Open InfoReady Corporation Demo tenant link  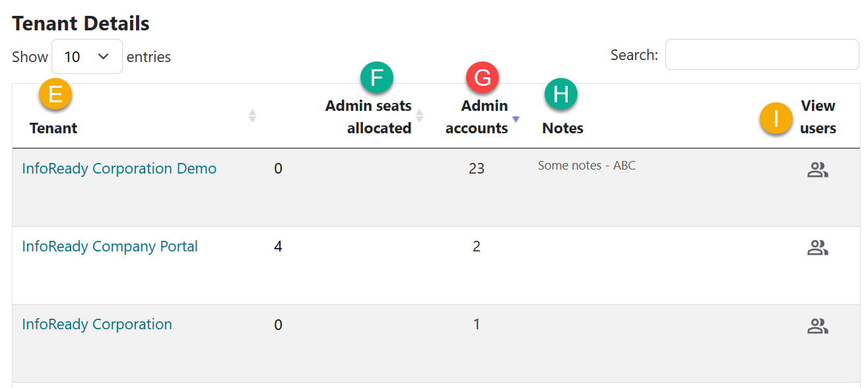pos(119,168)
